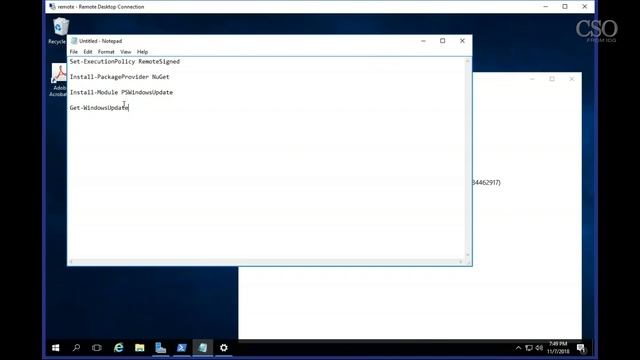The height and width of the screenshot is (360, 640).
Task: Click the Set-ExecutionPolicy RemoteSigned line
Action: click(124, 62)
